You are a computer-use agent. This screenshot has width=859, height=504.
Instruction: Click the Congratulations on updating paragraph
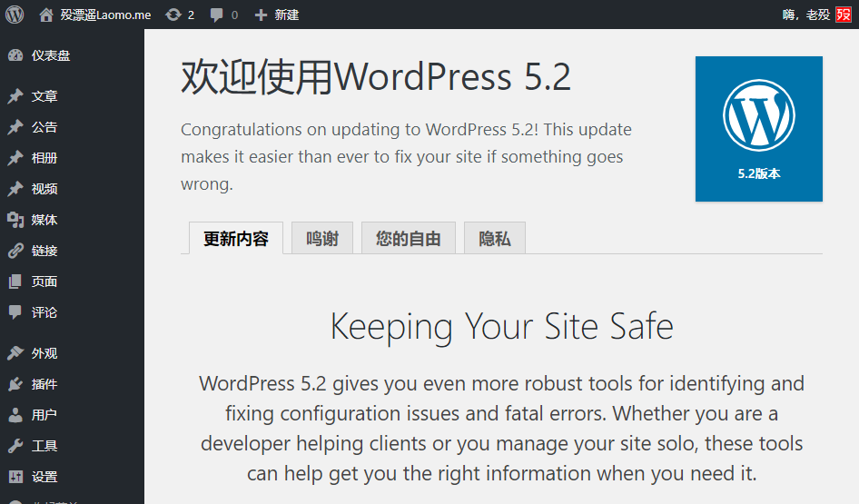406,157
